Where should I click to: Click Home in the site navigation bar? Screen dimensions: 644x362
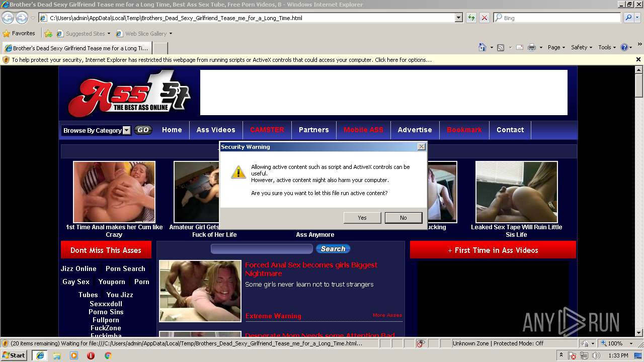point(172,130)
